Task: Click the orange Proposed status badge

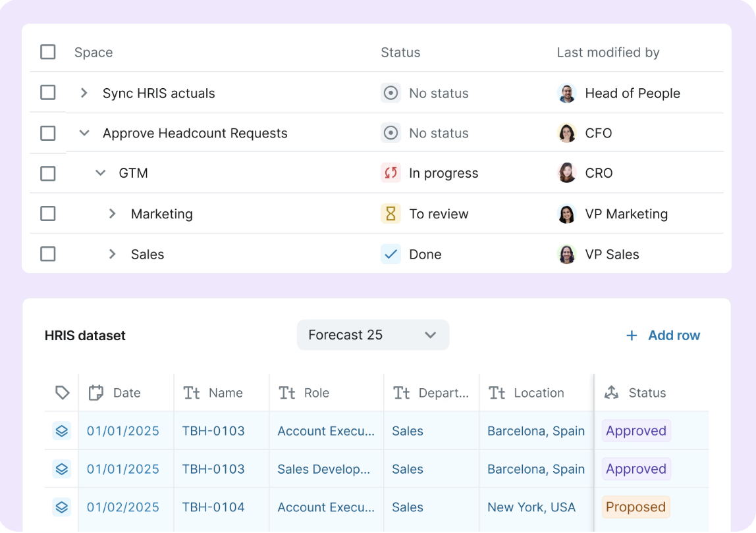Action: point(635,507)
